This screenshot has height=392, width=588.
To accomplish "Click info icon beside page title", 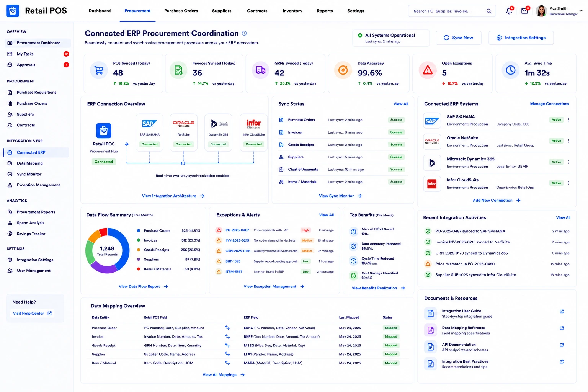I will [244, 33].
